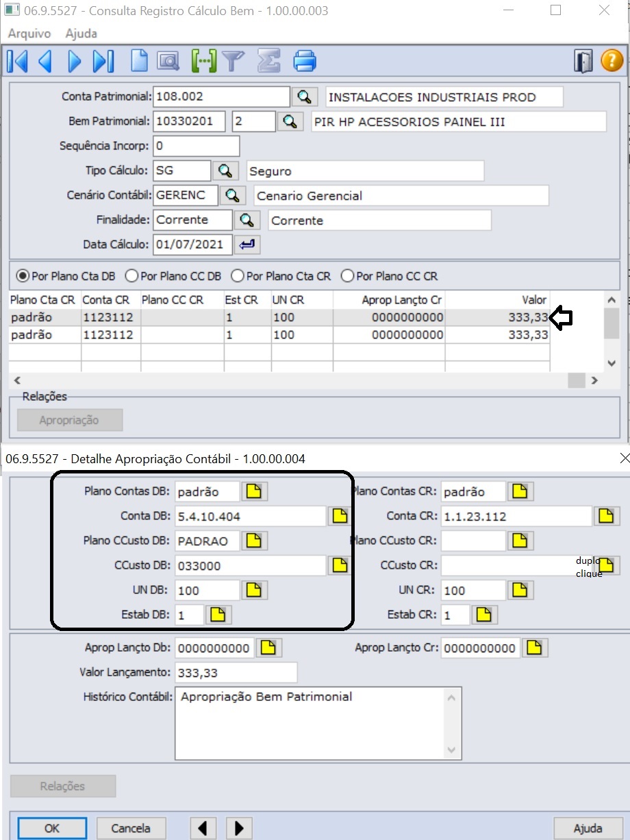Click the filter funnel toolbar icon
The width and height of the screenshot is (630, 840).
tap(234, 62)
